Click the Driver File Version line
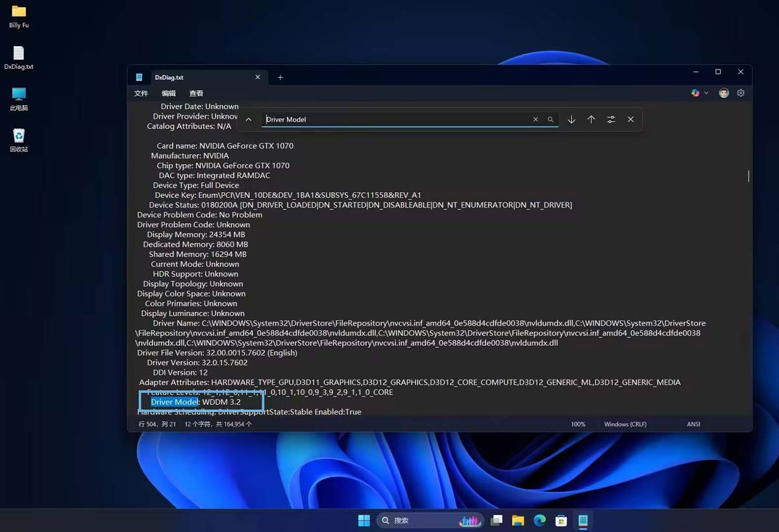 tap(217, 353)
